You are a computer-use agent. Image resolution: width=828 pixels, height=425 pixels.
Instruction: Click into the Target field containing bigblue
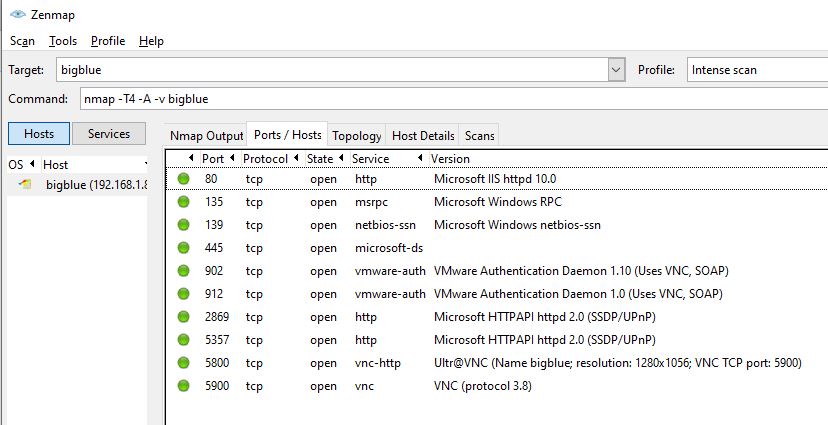tap(332, 70)
